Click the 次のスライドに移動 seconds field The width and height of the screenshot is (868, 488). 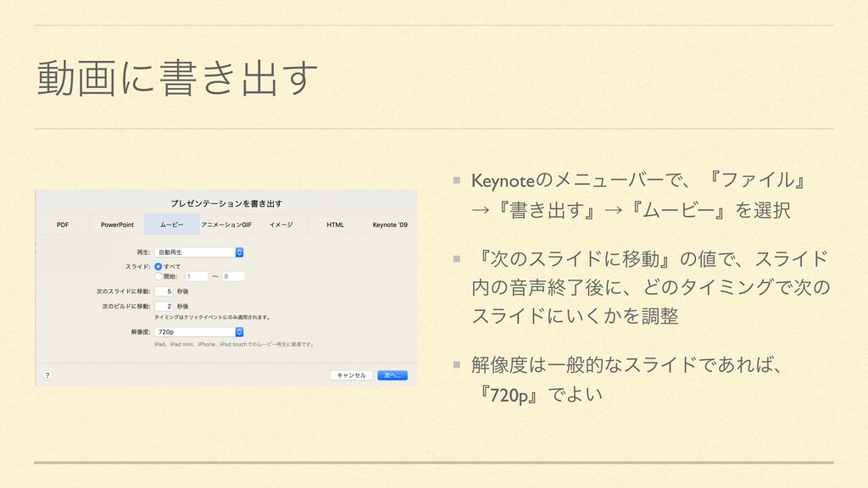(164, 291)
